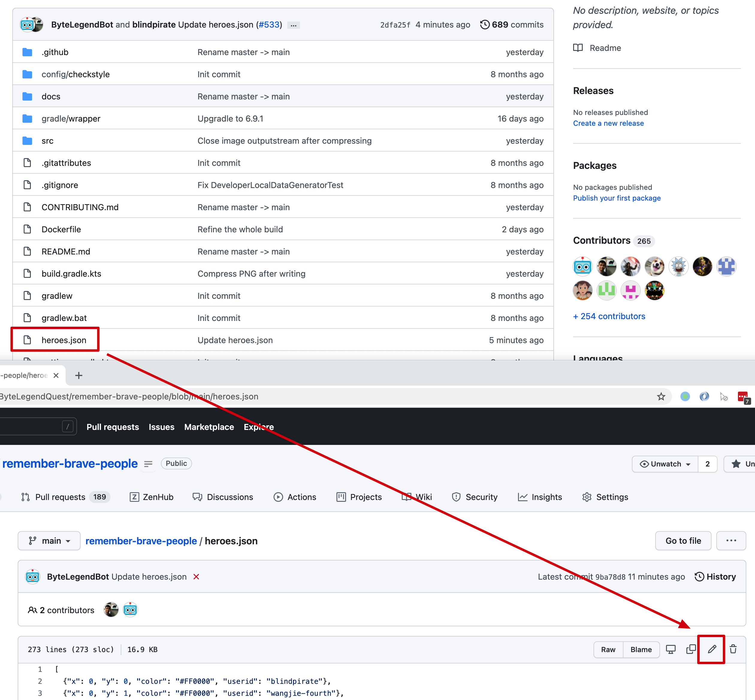Open the Settings tab

click(605, 497)
